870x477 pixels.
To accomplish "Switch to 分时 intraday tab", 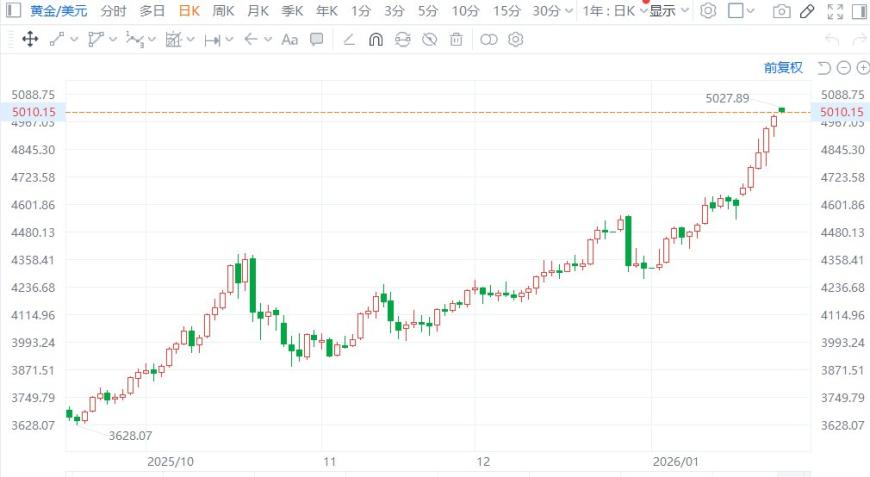I will (x=114, y=11).
